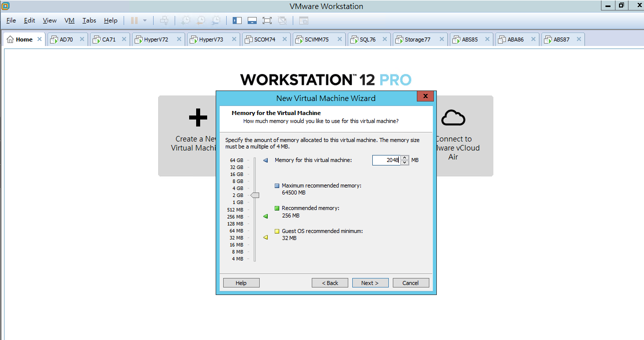Click the memory size MB input field

tap(386, 160)
